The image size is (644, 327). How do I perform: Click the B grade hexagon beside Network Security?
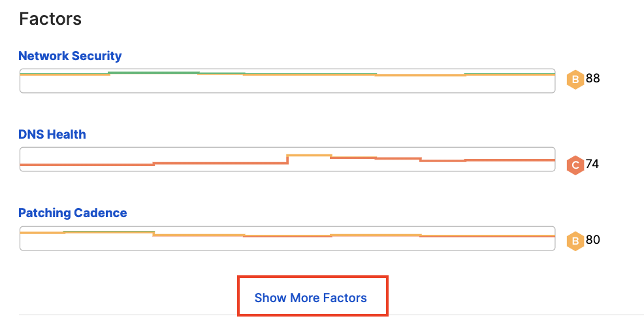(x=575, y=80)
